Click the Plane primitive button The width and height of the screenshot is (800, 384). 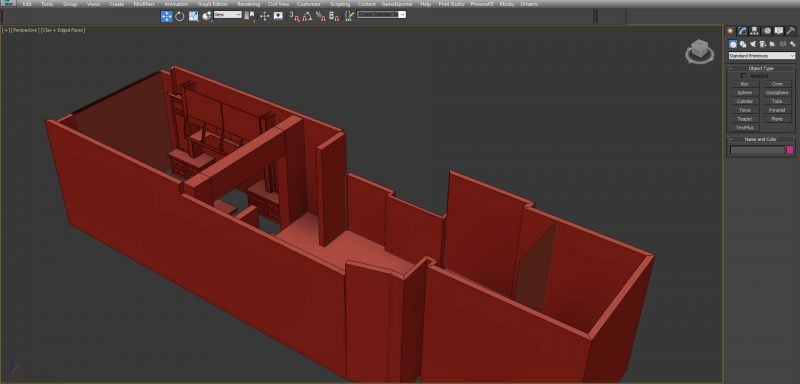point(777,119)
